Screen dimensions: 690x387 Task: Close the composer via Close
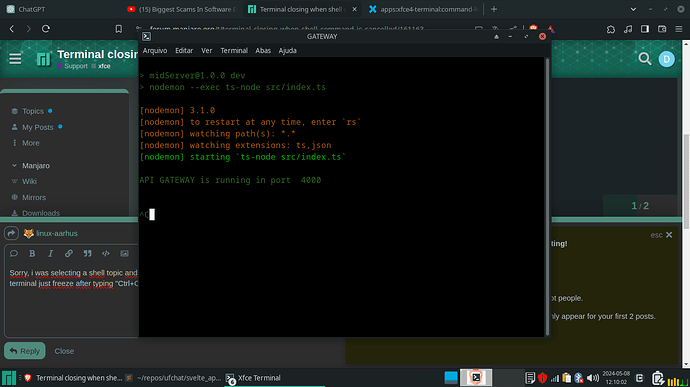click(64, 351)
